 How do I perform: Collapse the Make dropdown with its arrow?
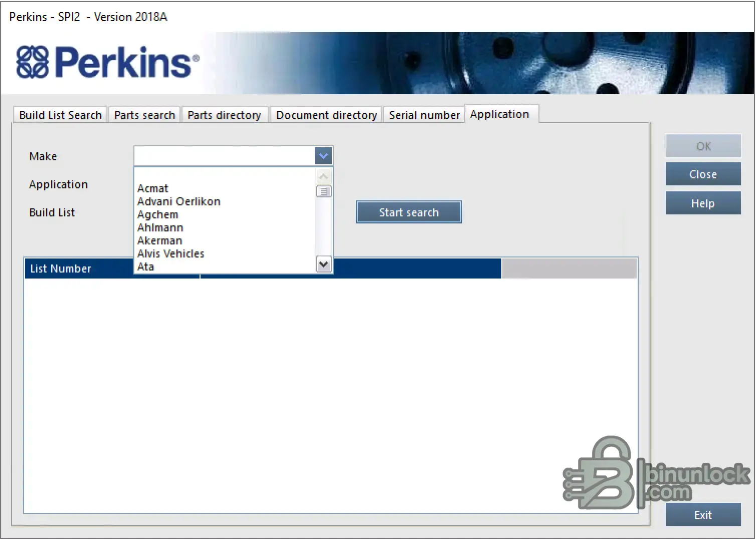(x=323, y=156)
